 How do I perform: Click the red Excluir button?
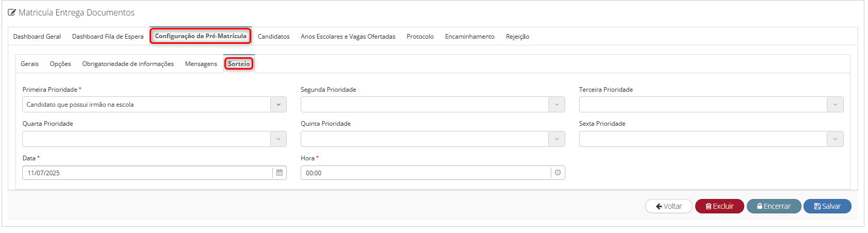(x=719, y=206)
